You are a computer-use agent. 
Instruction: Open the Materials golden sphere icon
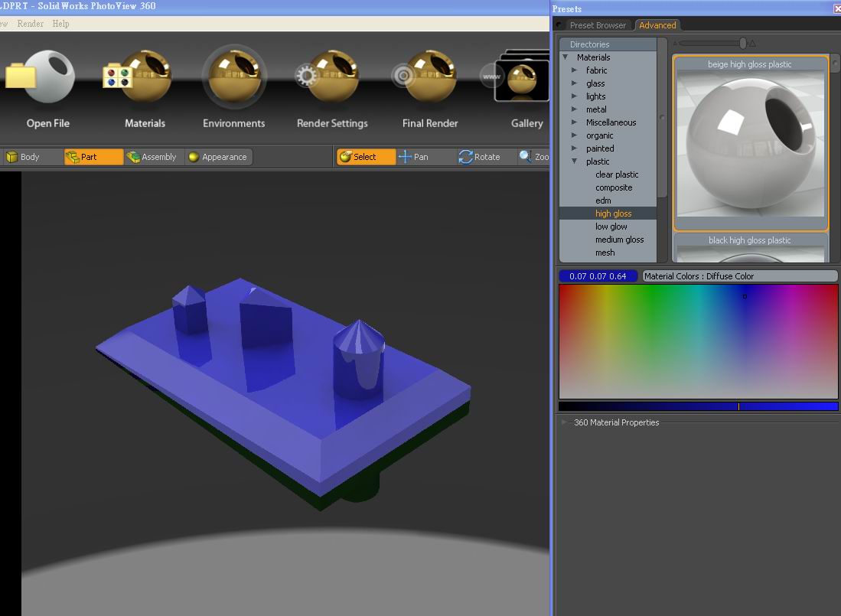[138, 76]
